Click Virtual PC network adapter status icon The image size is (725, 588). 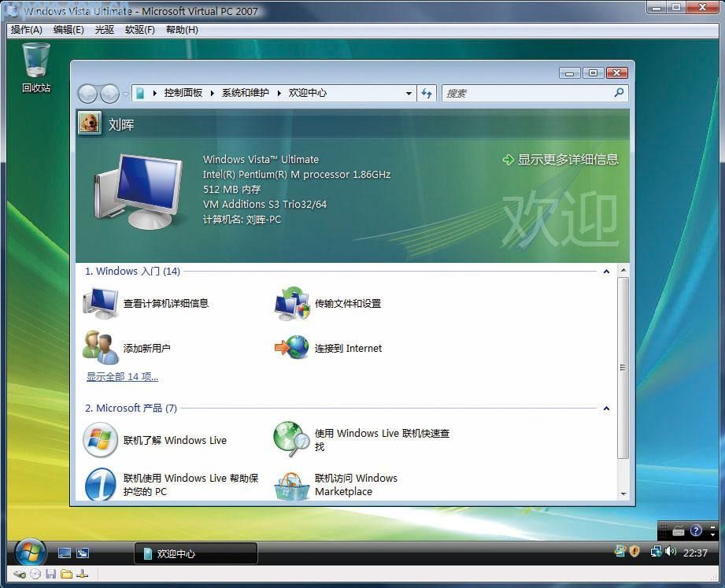coord(82,574)
